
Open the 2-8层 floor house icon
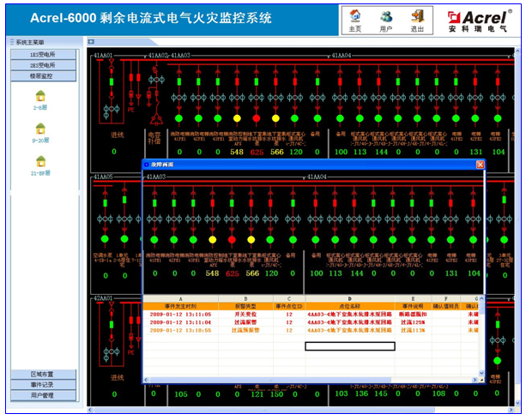pyautogui.click(x=40, y=96)
